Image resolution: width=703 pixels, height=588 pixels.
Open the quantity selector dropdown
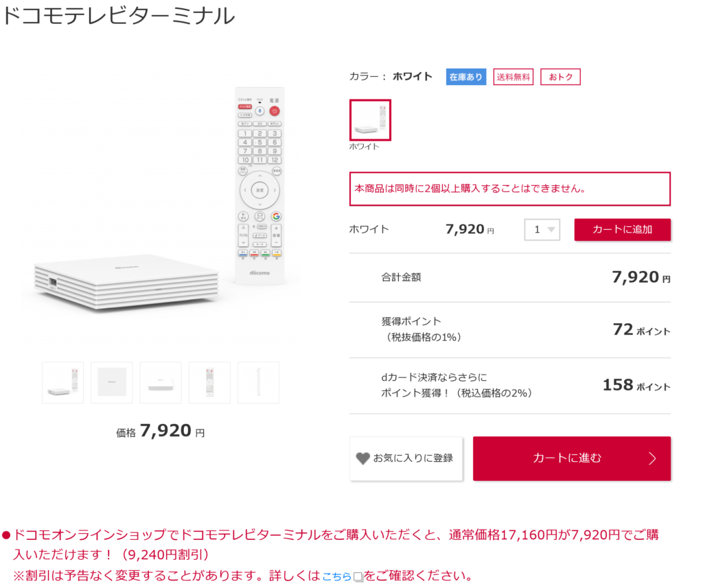(x=542, y=230)
